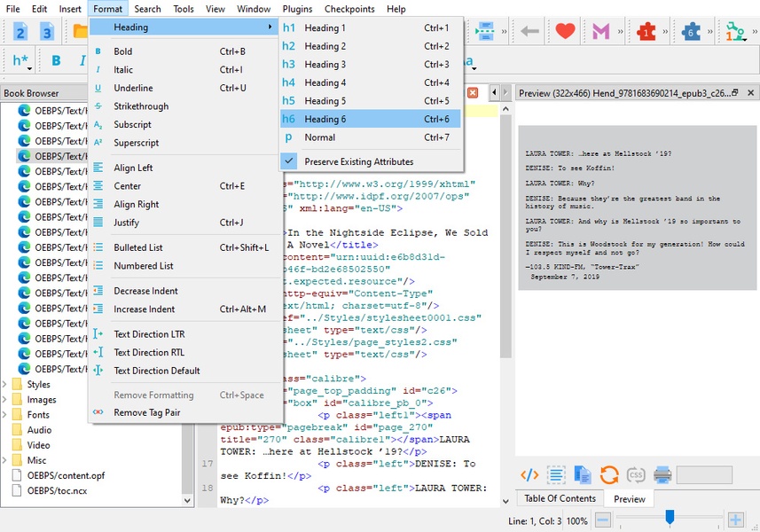Choose Normal paragraph style

point(372,137)
